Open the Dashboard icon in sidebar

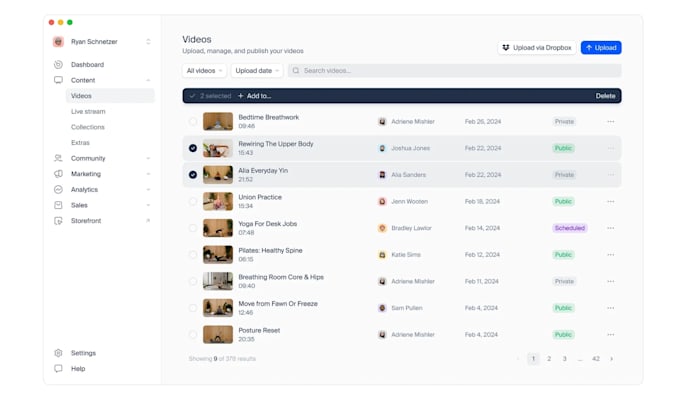(58, 65)
